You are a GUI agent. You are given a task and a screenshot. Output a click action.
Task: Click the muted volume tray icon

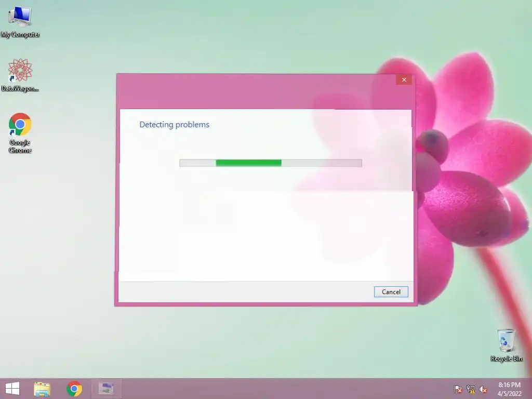point(483,389)
